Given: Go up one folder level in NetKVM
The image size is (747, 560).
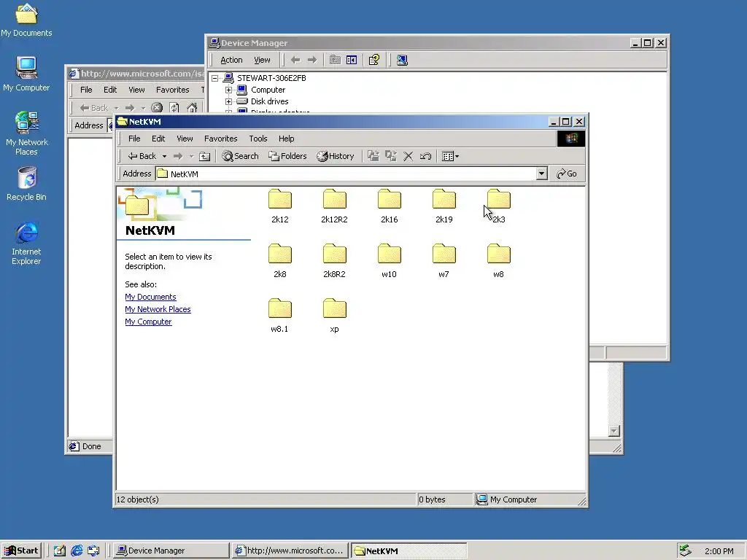Looking at the screenshot, I should [x=204, y=156].
